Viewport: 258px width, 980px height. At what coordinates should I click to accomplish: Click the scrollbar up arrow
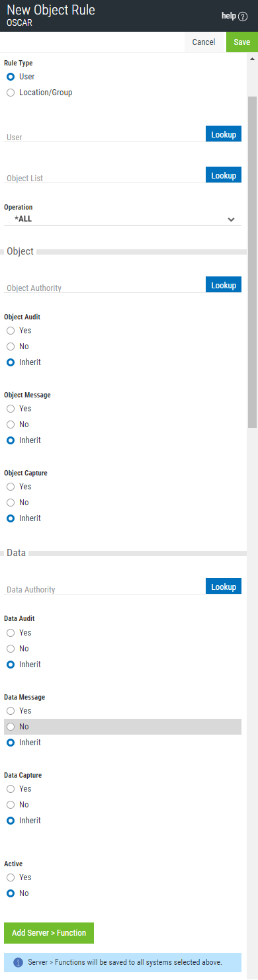point(252,58)
